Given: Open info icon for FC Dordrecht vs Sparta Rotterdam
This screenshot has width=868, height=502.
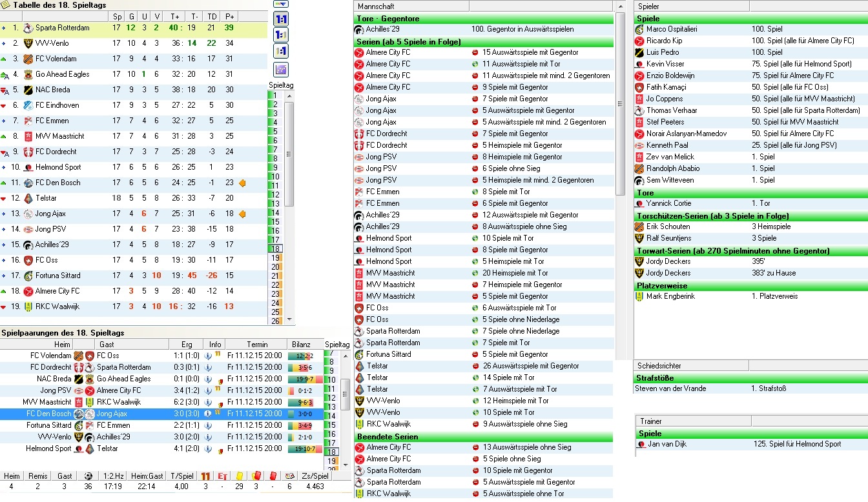Looking at the screenshot, I should (x=208, y=367).
